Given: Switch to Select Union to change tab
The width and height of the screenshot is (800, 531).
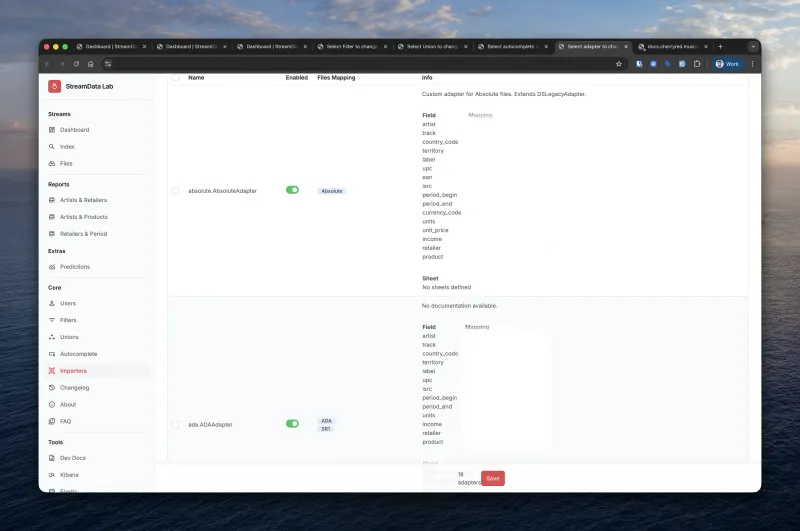Looking at the screenshot, I should tap(432, 46).
